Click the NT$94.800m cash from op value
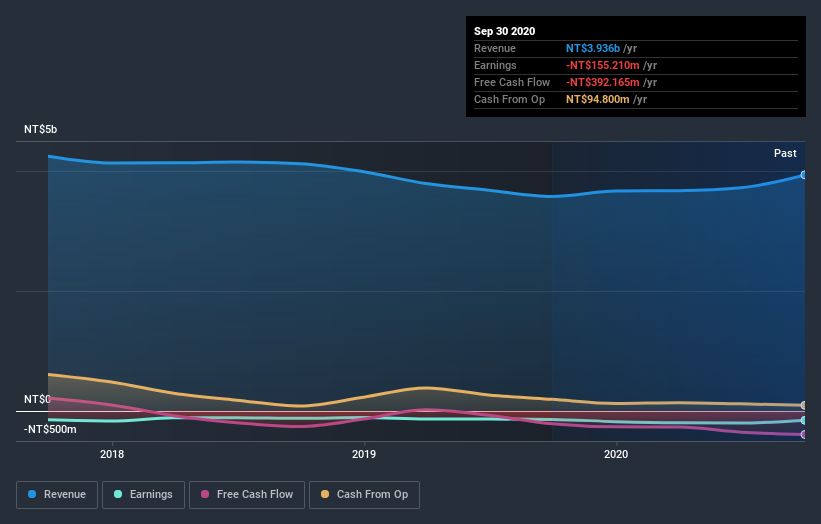 (597, 99)
